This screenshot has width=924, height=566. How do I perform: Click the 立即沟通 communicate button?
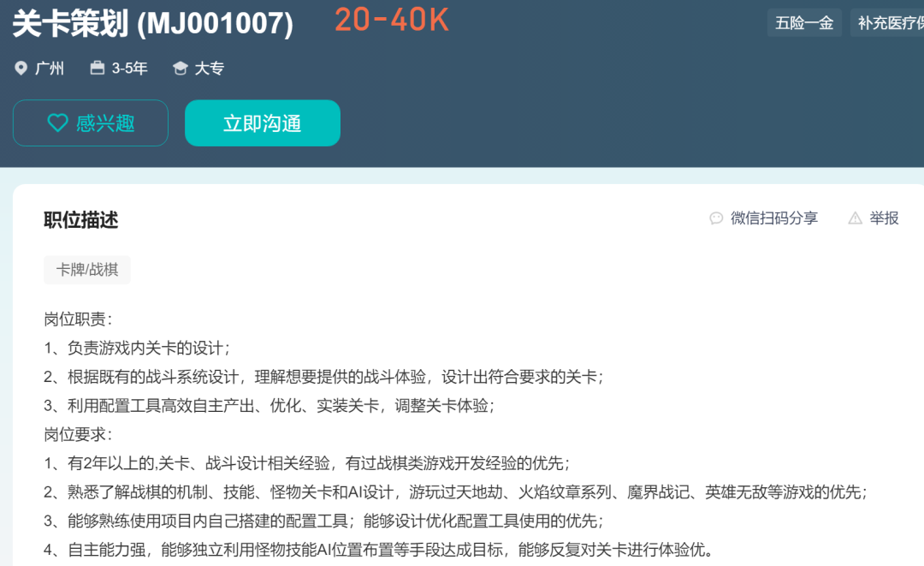[262, 122]
